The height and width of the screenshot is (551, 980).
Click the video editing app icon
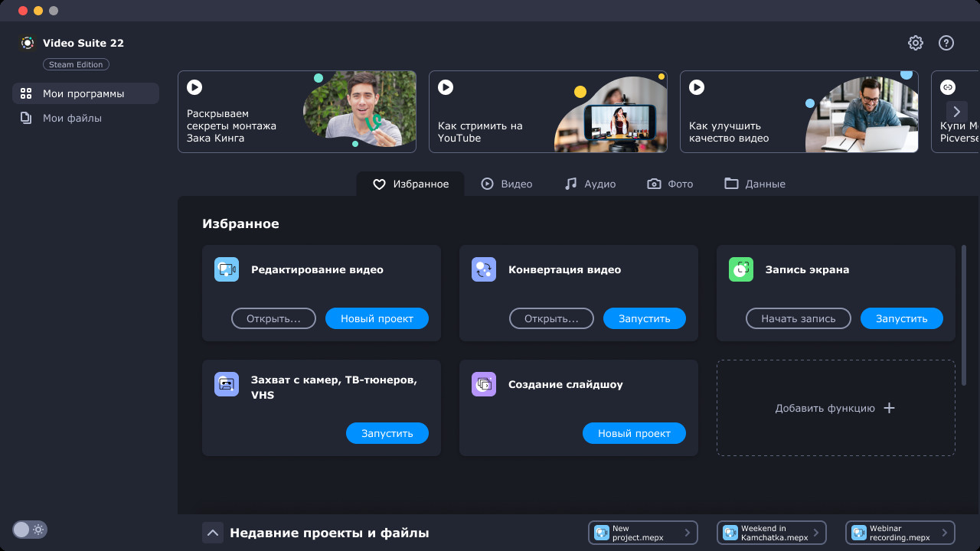point(227,269)
